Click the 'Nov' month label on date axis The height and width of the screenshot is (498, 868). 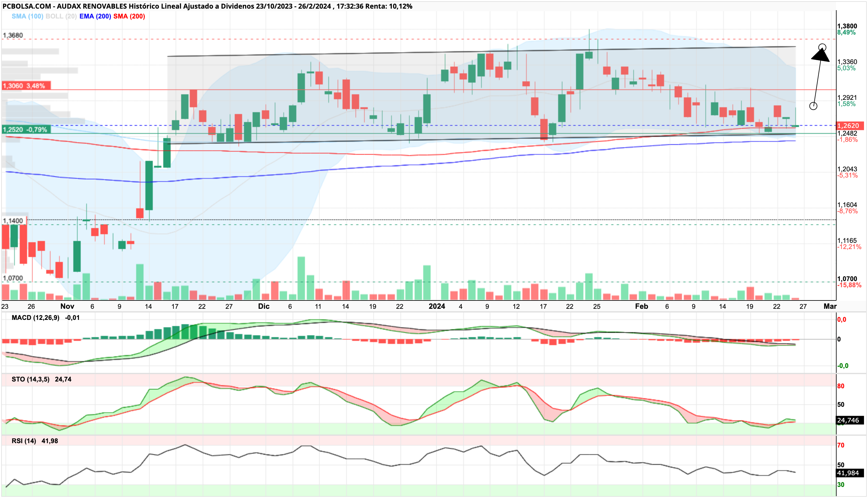tap(67, 306)
